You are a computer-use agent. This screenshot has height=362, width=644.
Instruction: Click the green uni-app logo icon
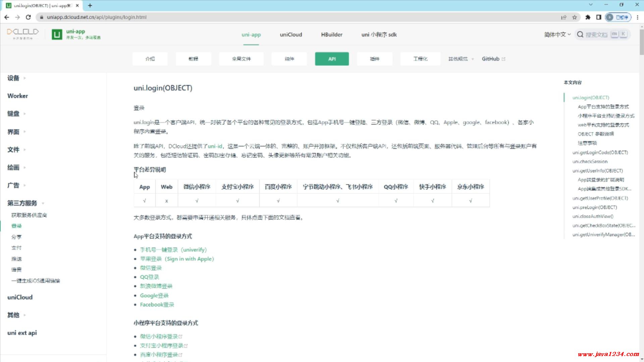[x=57, y=34]
